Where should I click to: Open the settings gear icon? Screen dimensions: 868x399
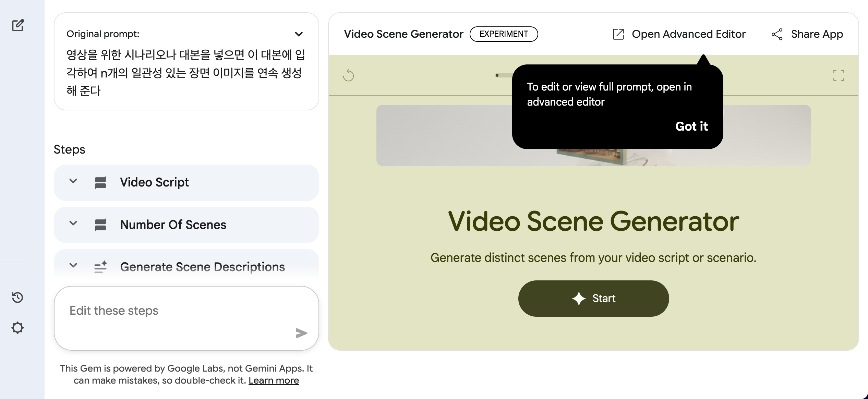click(17, 327)
